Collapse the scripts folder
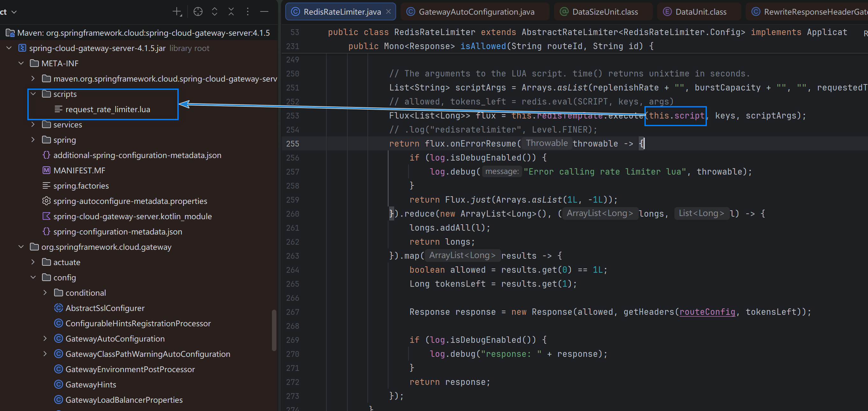868x411 pixels. click(x=33, y=94)
